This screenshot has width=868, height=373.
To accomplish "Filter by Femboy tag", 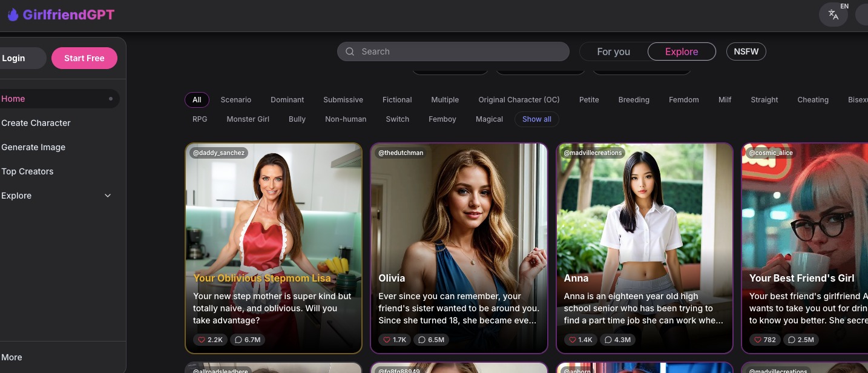I will (x=442, y=119).
